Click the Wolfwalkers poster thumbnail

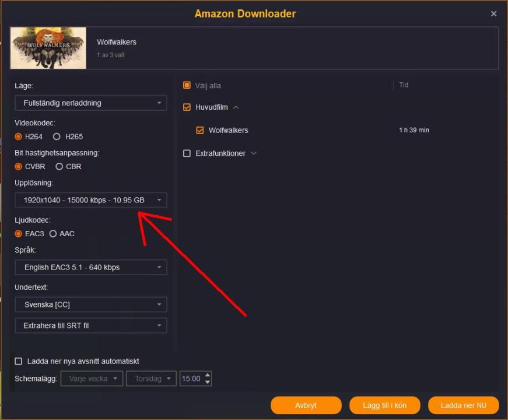point(48,48)
